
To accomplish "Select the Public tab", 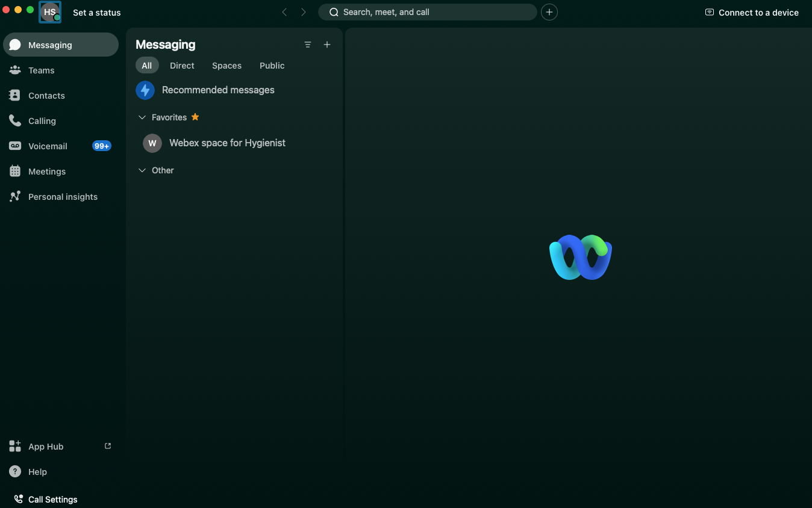I will [272, 66].
